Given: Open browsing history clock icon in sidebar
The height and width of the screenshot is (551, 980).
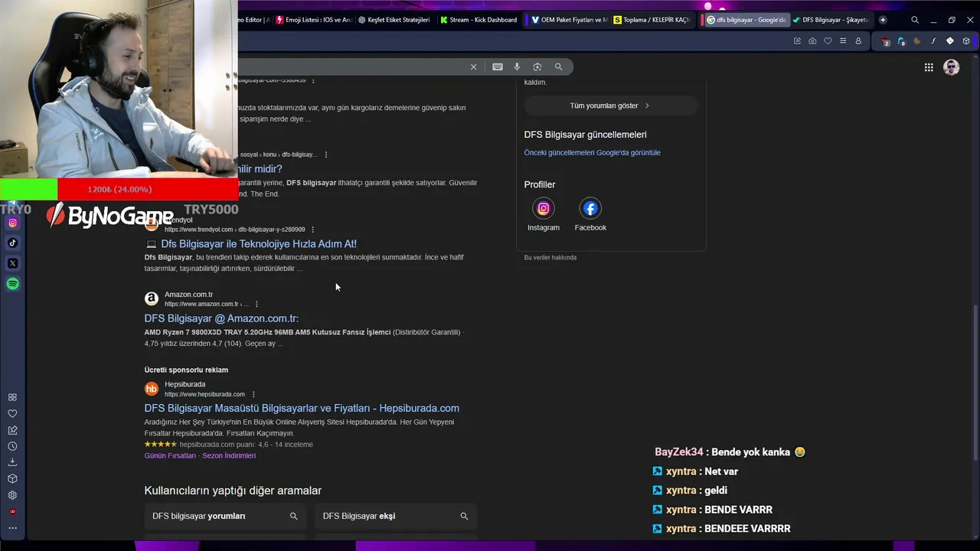Looking at the screenshot, I should pyautogui.click(x=12, y=446).
